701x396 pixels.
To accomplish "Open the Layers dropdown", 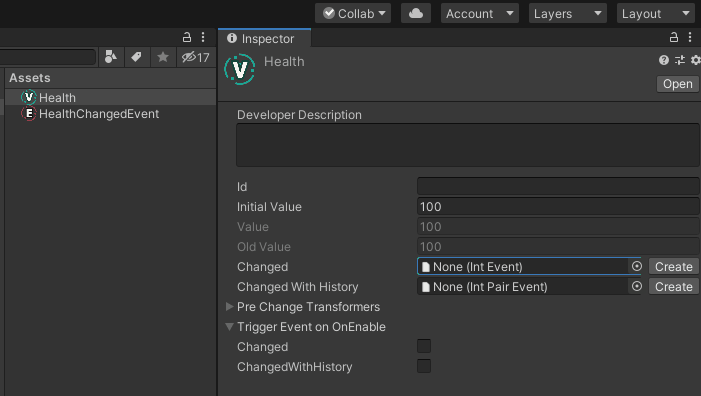I will [567, 13].
